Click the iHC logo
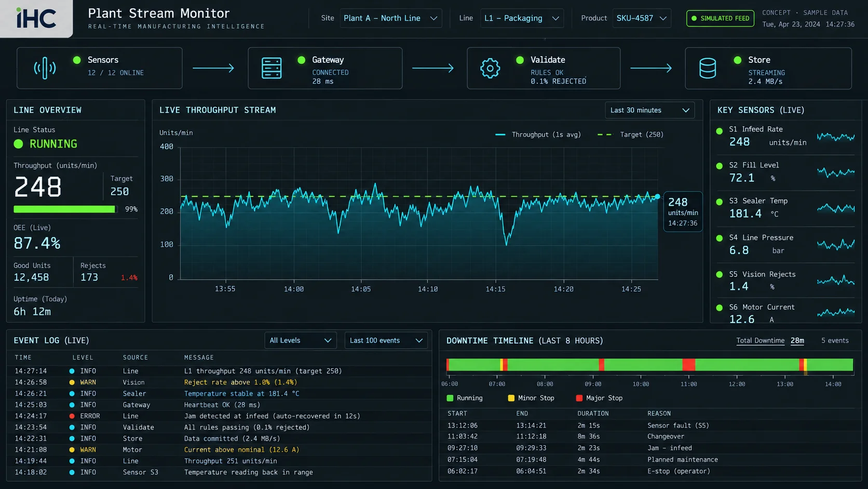Viewport: 868px width, 489px height. [x=36, y=18]
